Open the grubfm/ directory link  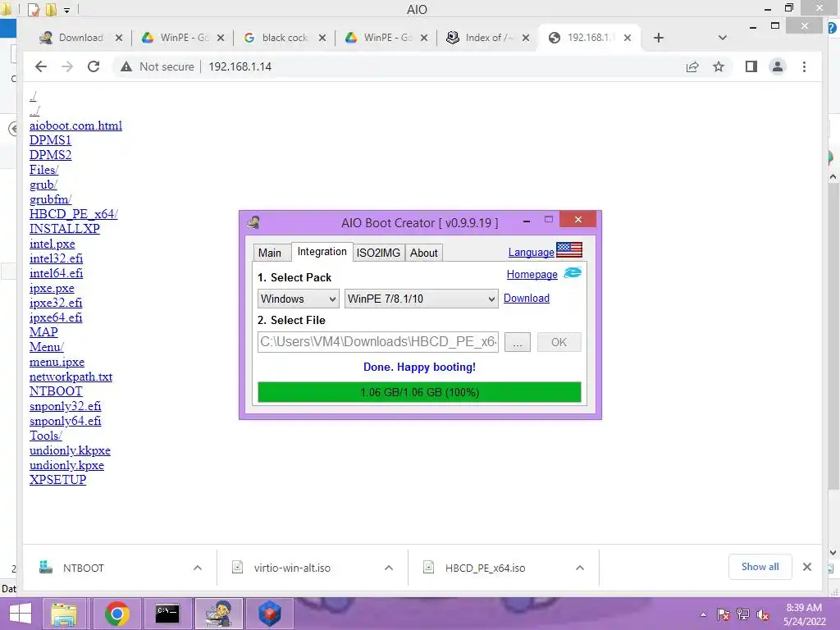(x=50, y=199)
